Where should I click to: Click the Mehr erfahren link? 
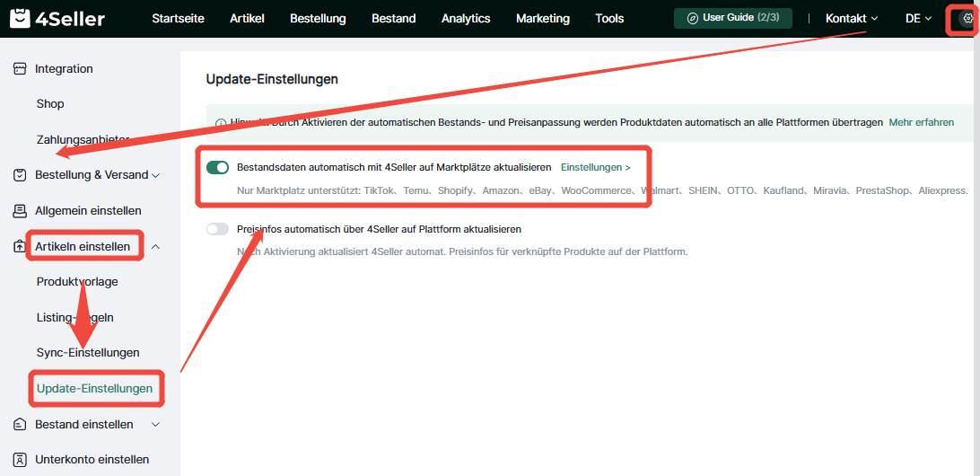(x=922, y=123)
